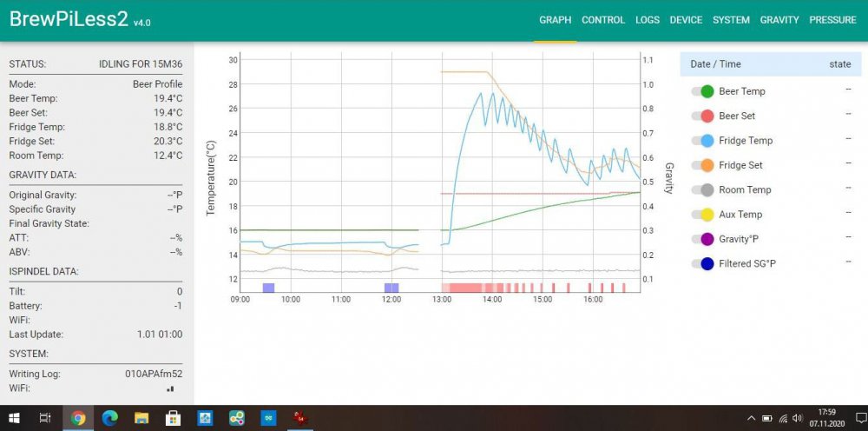
Task: Toggle the Filtered SG°P legend switch
Action: pyautogui.click(x=702, y=263)
